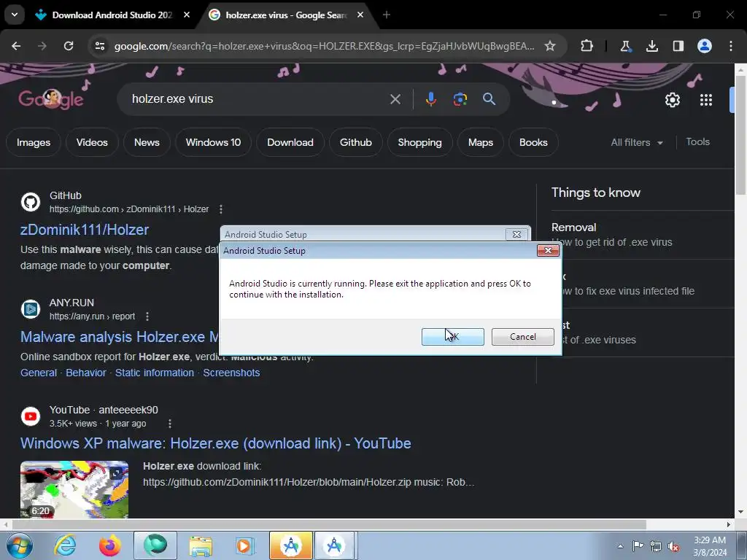Open more options for GitHub result
Image resolution: width=747 pixels, height=560 pixels.
pos(220,209)
